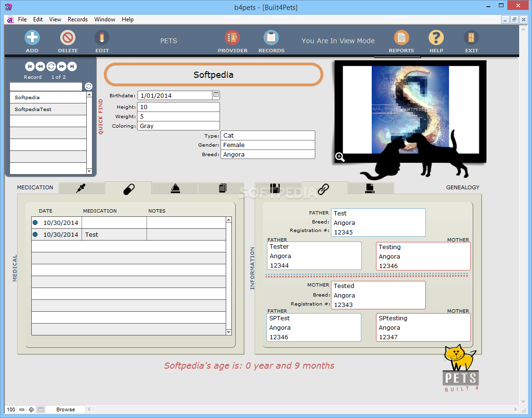Select SoftpediaTest in quick find list
Screen dimensions: 532x418
(48, 109)
